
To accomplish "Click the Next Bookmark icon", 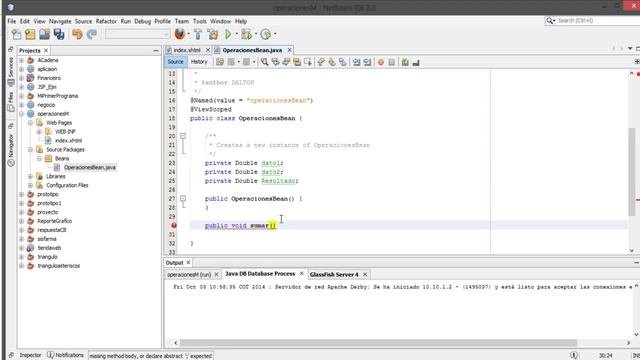I will click(332, 62).
